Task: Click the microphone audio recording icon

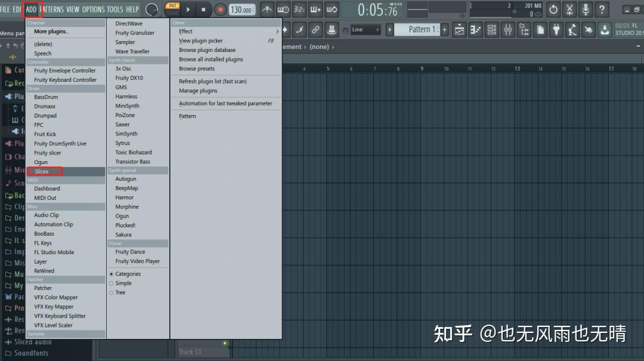Action: coord(585,10)
